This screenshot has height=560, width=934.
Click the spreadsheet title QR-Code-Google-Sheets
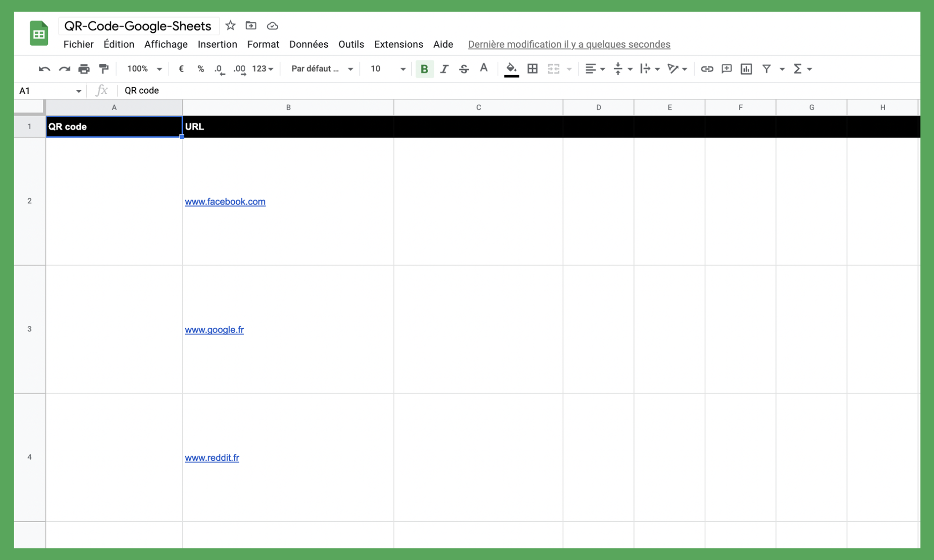click(x=138, y=26)
